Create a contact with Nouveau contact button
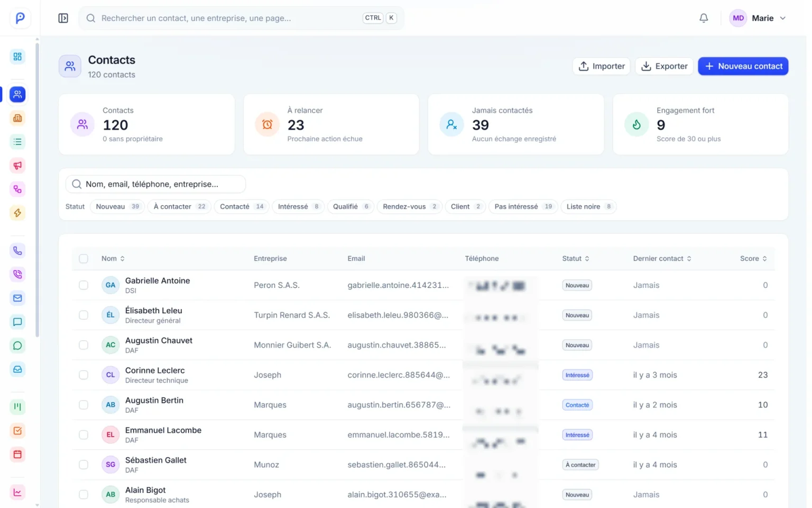 pos(743,66)
